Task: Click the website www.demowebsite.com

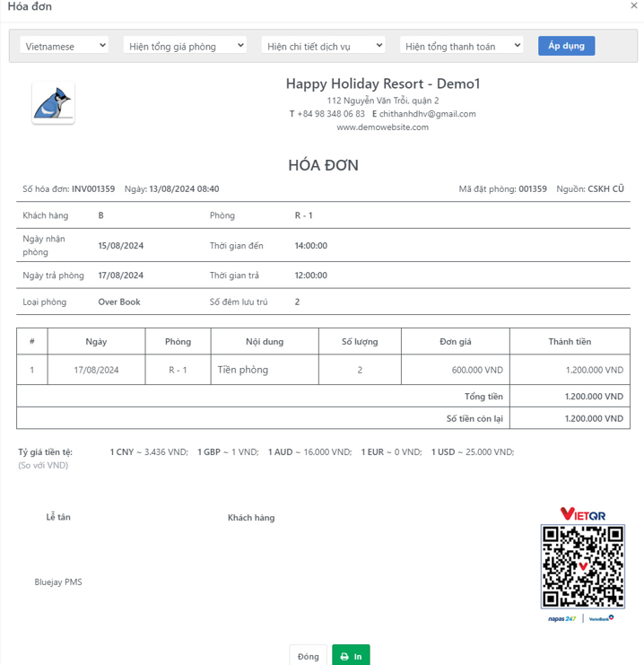Action: [383, 127]
